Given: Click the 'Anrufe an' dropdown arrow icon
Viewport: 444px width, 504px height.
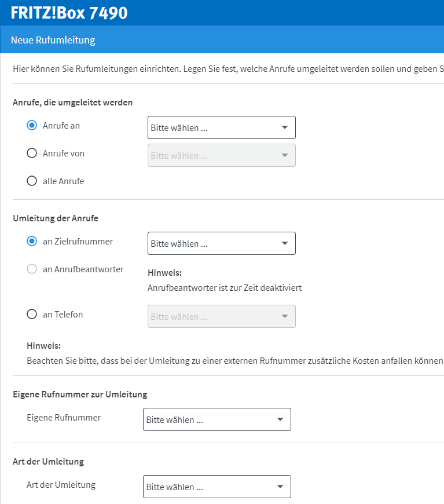Looking at the screenshot, I should click(x=284, y=127).
